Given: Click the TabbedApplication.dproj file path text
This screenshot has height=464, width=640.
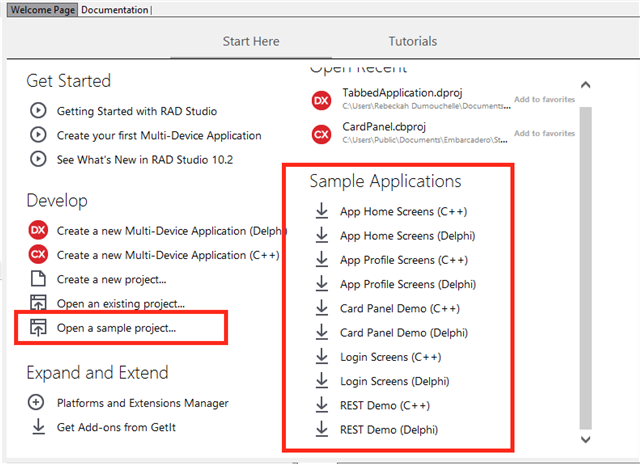Looking at the screenshot, I should coord(426,106).
